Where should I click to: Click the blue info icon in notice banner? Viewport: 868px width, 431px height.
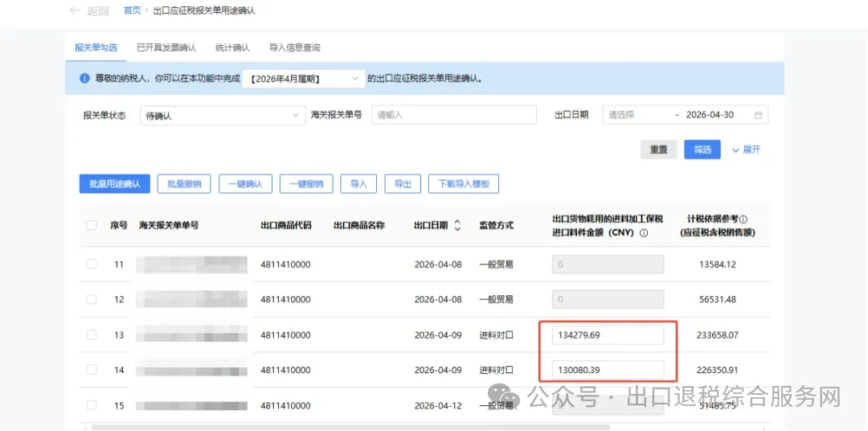(84, 79)
